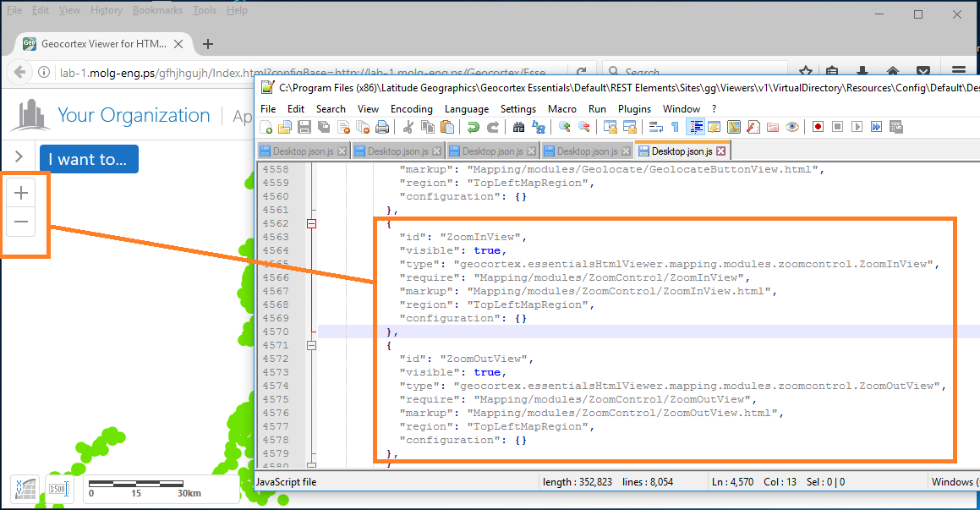The width and height of the screenshot is (980, 510).
Task: Open the Notepad++ Plugins menu
Action: [x=634, y=109]
